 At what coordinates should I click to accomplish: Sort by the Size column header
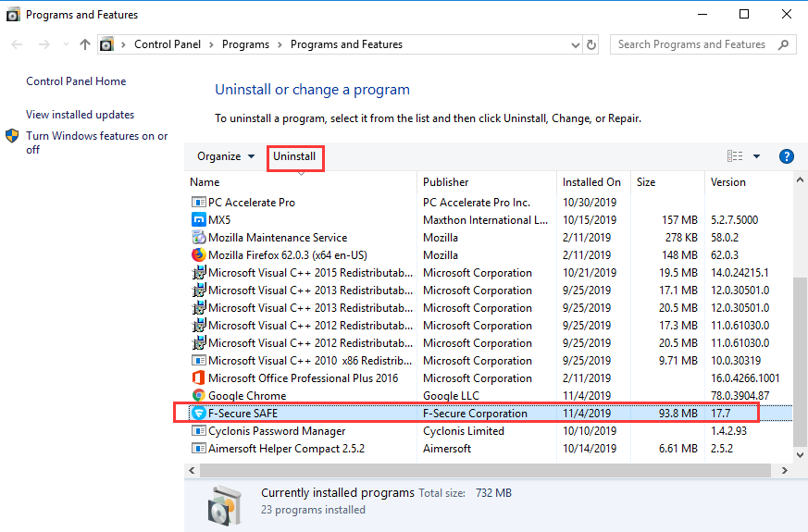tap(667, 182)
